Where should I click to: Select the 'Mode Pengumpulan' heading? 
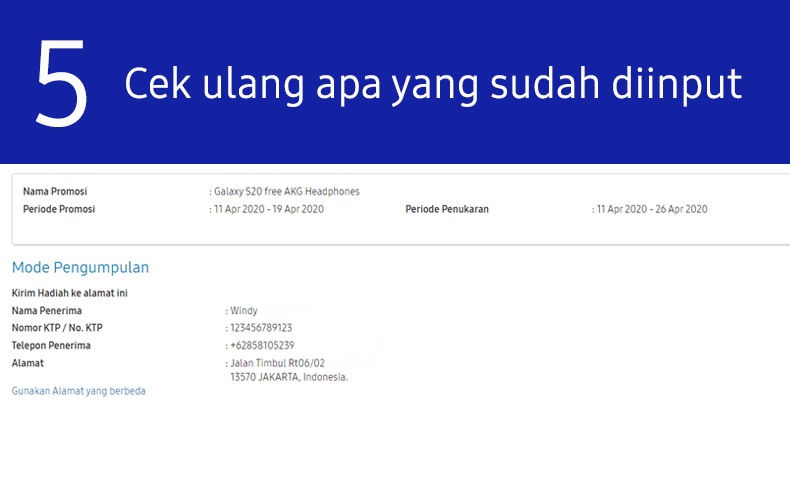coord(80,268)
